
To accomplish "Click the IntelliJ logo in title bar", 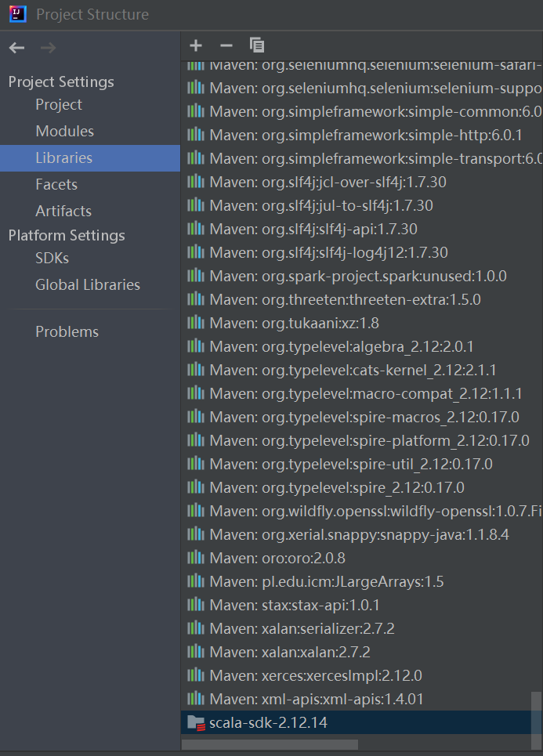I will point(18,14).
